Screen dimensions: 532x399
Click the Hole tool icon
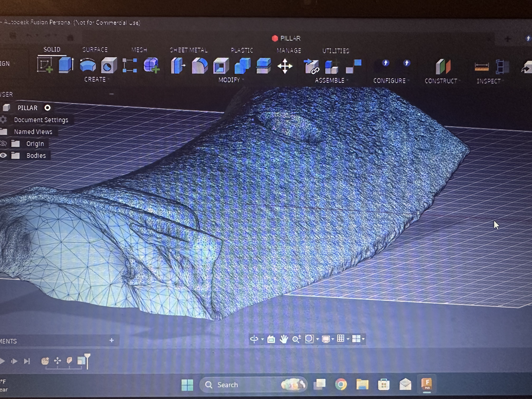[109, 65]
